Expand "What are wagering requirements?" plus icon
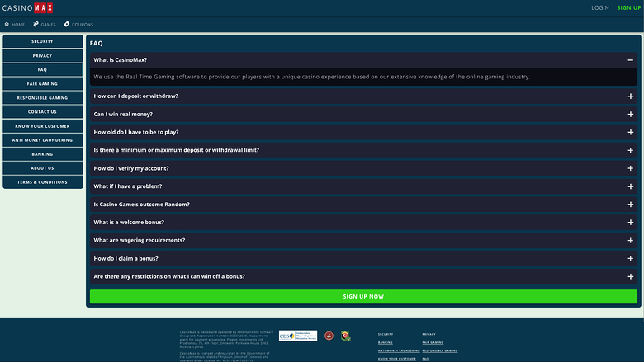 [631, 241]
